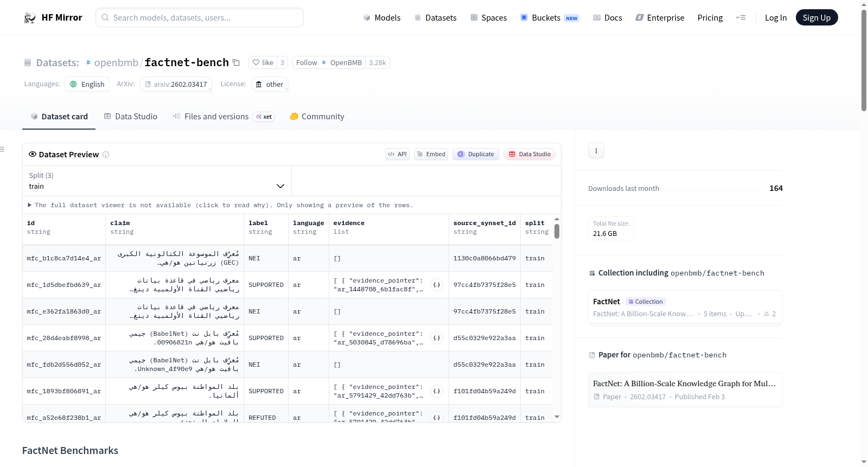Go to Datasets in the navigation
The width and height of the screenshot is (868, 467).
[x=436, y=18]
